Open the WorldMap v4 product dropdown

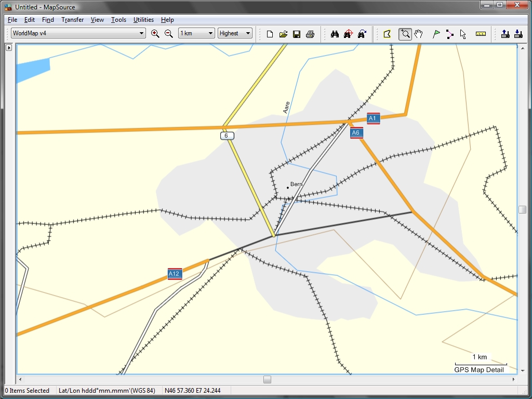click(x=78, y=33)
